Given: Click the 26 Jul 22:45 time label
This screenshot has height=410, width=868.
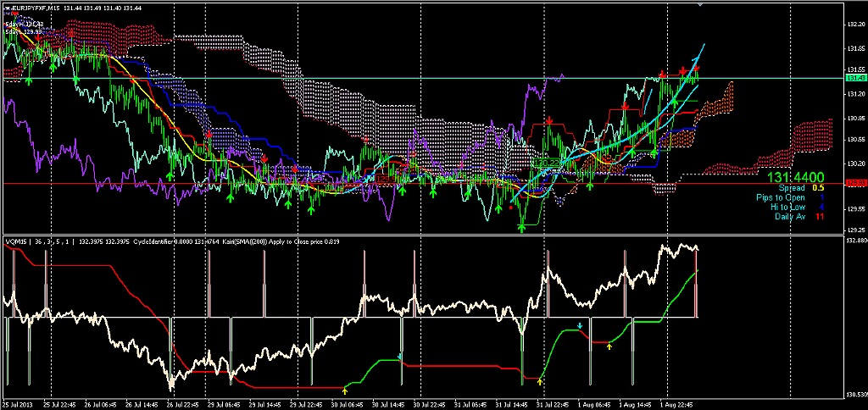Looking at the screenshot, I should [x=183, y=404].
